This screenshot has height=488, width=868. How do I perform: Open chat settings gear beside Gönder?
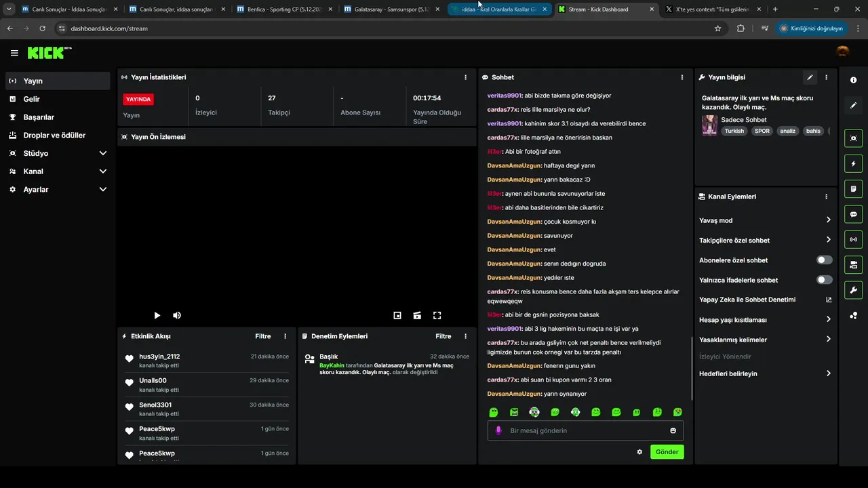(x=639, y=452)
